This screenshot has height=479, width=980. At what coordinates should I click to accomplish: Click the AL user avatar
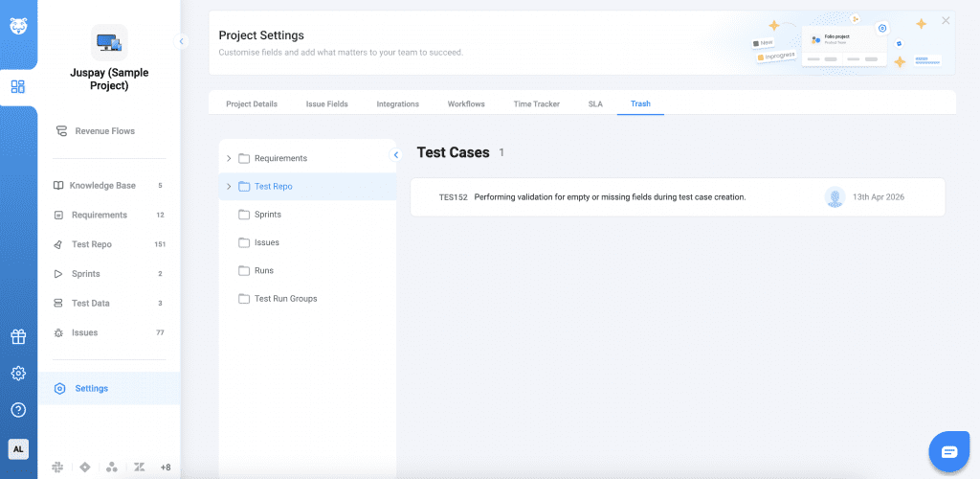click(18, 448)
